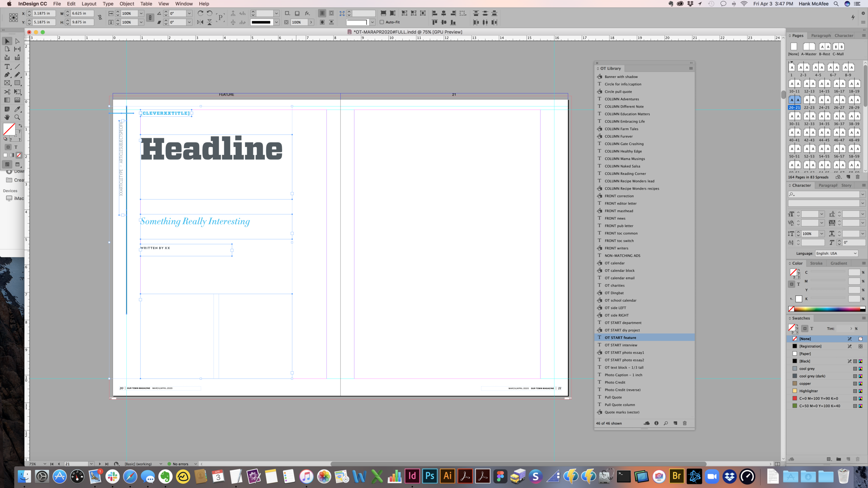Select COLUMN Farm Tales library item
Screen dimensions: 868x488
[x=621, y=129]
